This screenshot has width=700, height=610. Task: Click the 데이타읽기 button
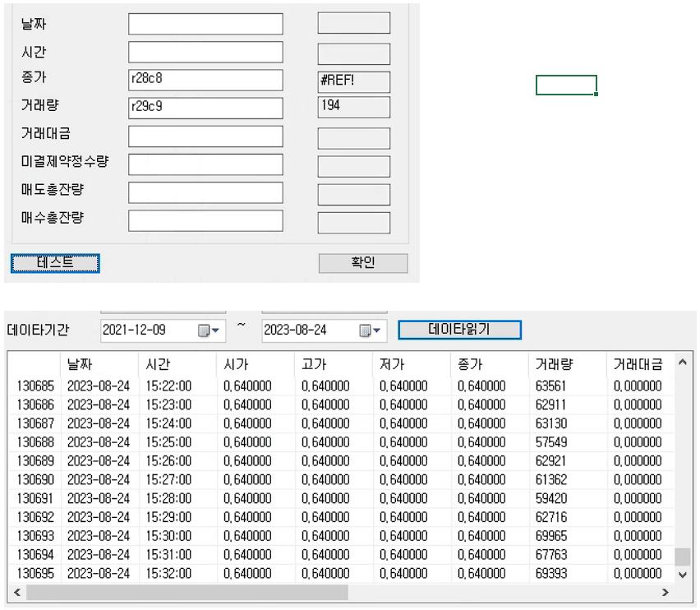[459, 330]
